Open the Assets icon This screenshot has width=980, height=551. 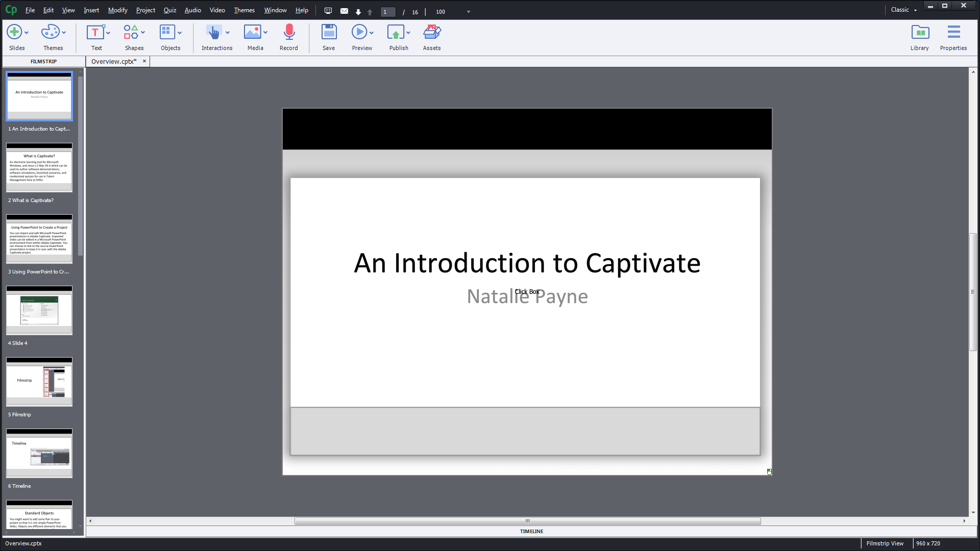[x=432, y=32]
